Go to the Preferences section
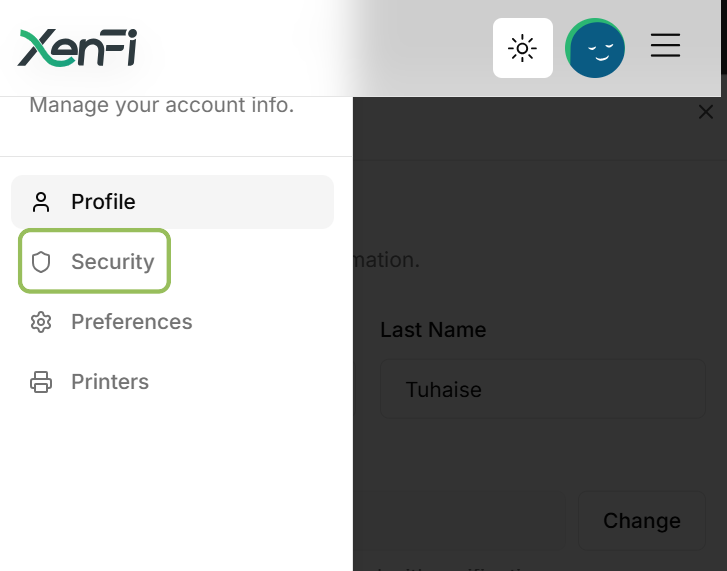The image size is (727, 571). 111,322
